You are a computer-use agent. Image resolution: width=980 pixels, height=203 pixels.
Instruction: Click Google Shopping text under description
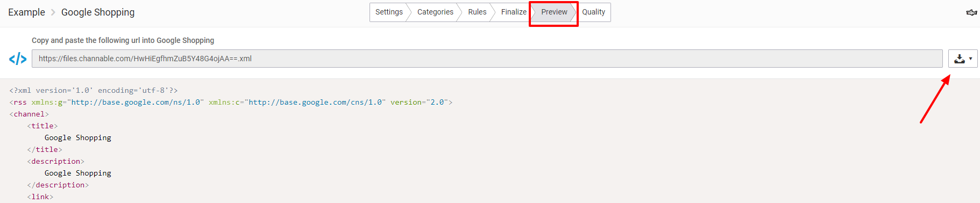tap(78, 173)
